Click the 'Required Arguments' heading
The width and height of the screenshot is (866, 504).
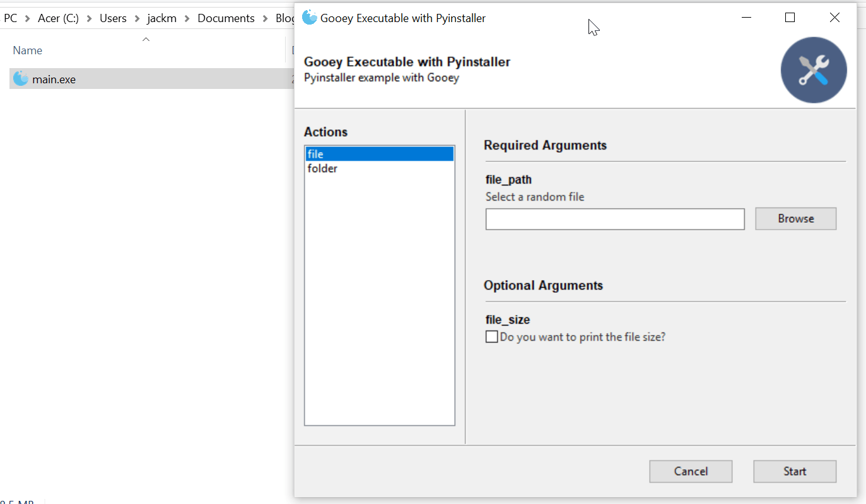tap(545, 145)
